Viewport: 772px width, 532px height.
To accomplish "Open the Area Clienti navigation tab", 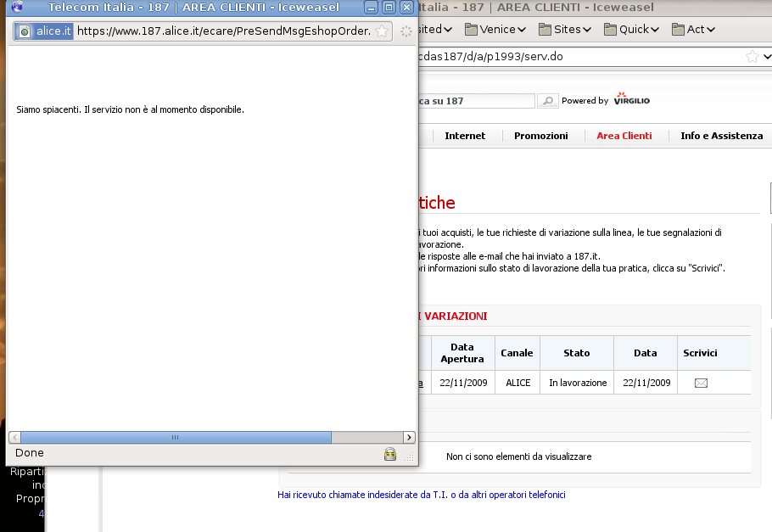I will tap(624, 136).
